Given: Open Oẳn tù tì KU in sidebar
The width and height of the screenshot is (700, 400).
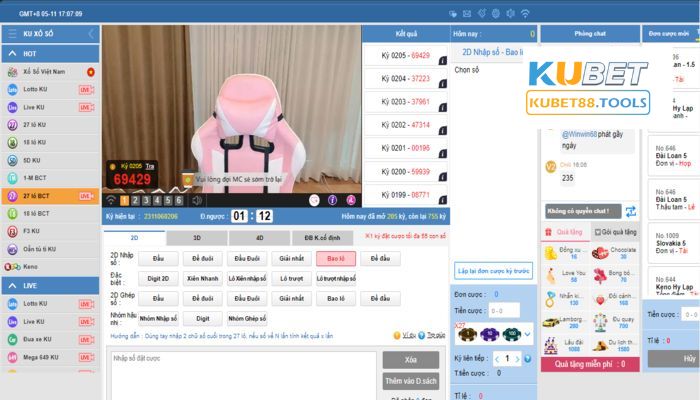Looking at the screenshot, I should coord(50,249).
